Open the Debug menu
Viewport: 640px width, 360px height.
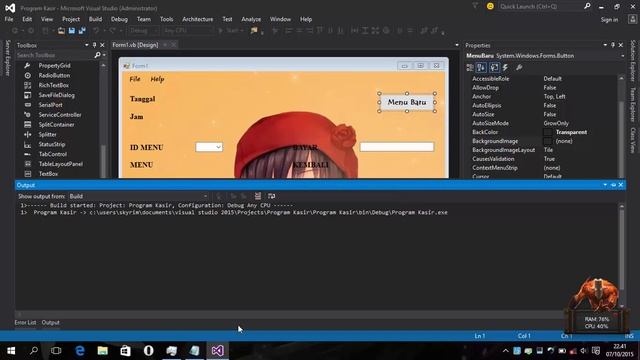click(119, 19)
